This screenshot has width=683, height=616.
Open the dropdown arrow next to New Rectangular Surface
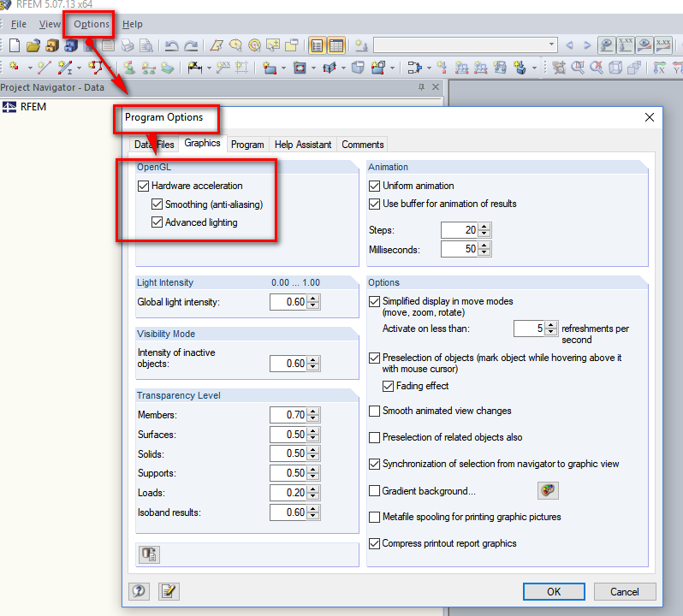[x=283, y=68]
